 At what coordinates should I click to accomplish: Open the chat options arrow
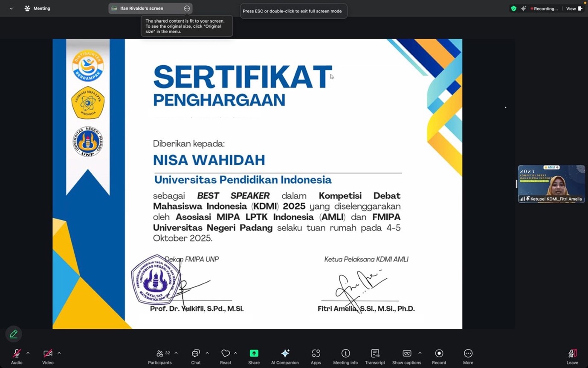coord(207,353)
